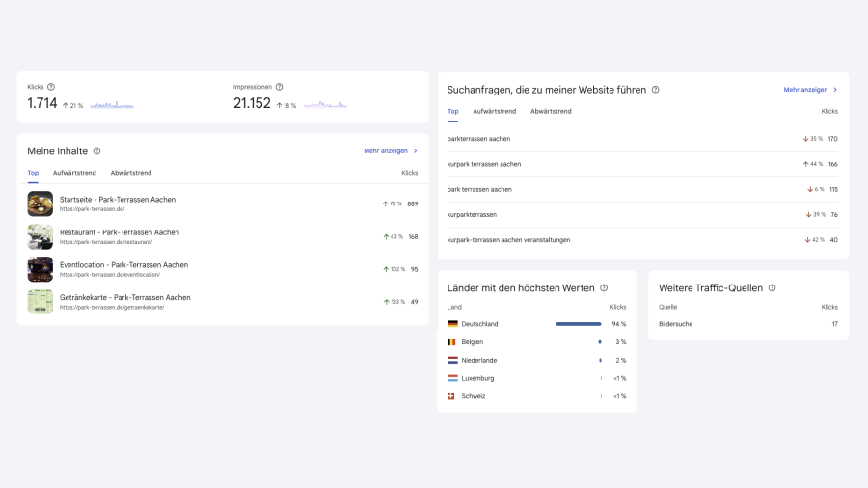The height and width of the screenshot is (488, 868).
Task: Select Aufwärtstrend tab in Suchanfragen panel
Action: [x=494, y=111]
